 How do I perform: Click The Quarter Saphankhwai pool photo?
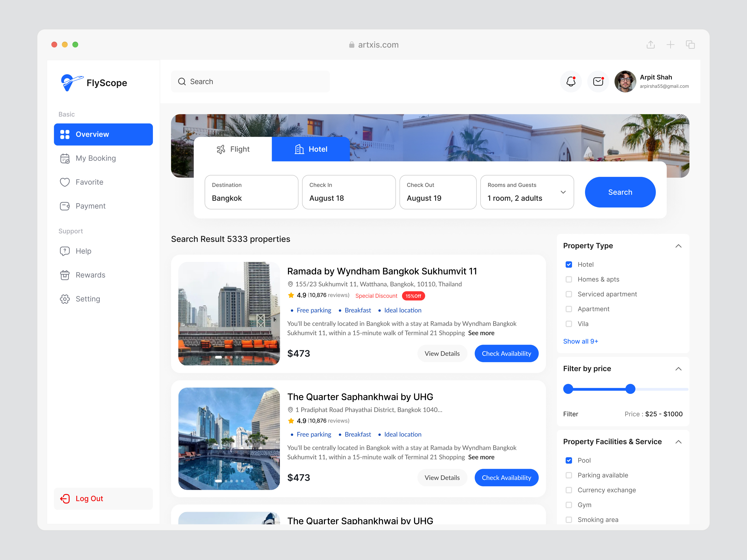pos(229,438)
